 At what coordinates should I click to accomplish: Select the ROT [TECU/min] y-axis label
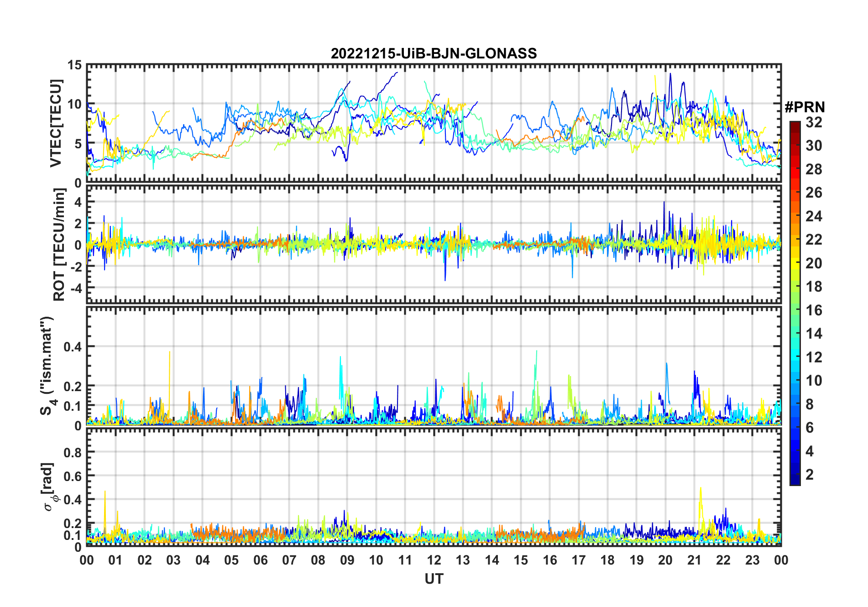click(x=59, y=245)
